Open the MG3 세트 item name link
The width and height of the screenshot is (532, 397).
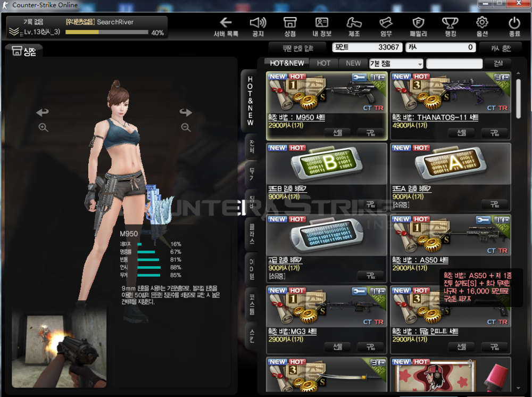coord(293,331)
